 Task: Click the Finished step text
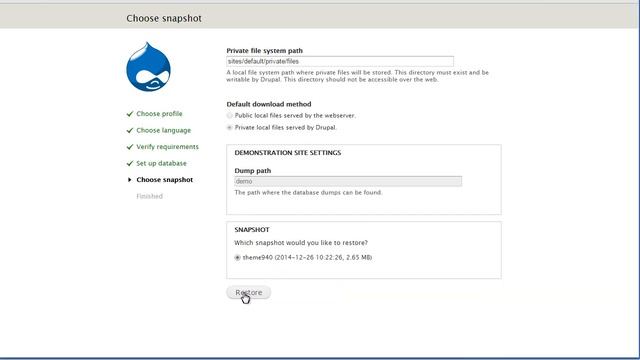coord(149,196)
